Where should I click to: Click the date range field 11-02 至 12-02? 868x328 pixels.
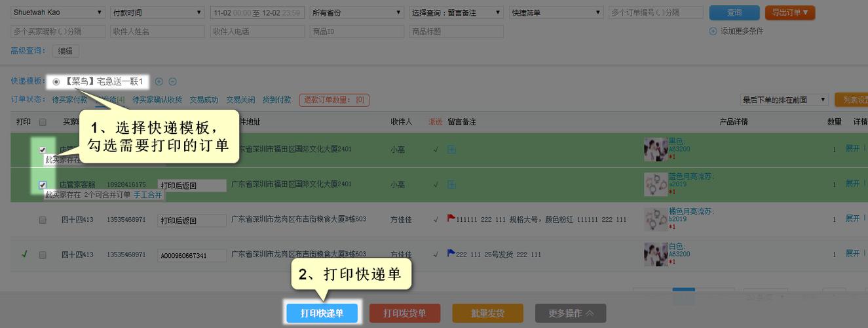[257, 12]
